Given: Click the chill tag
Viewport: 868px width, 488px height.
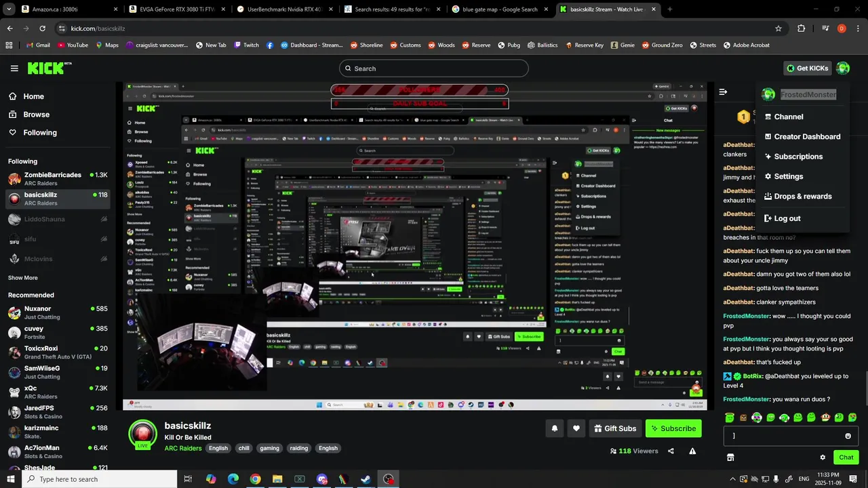Looking at the screenshot, I should click(x=244, y=448).
